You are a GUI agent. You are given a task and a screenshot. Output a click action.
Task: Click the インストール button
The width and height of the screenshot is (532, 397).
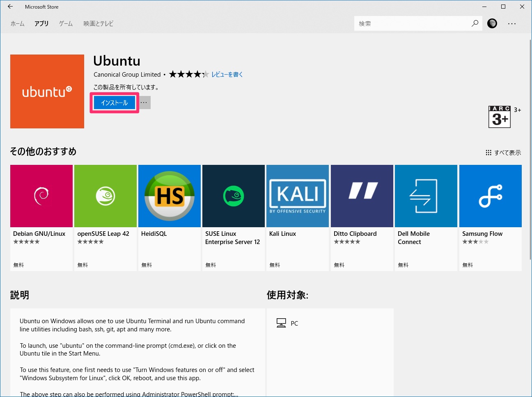point(115,103)
